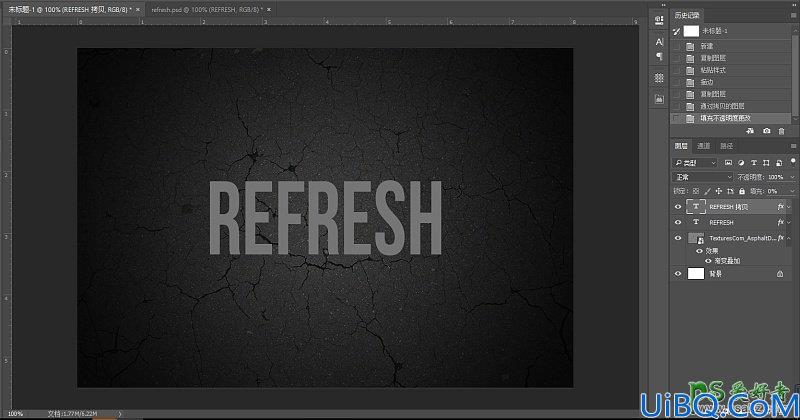
Task: Select the 背景 layer name
Action: 716,274
